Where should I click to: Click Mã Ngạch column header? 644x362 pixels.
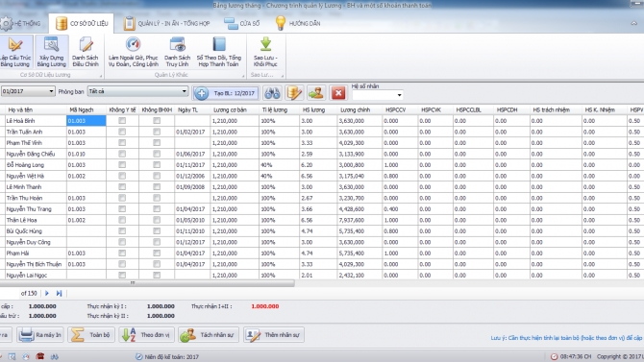(x=87, y=110)
